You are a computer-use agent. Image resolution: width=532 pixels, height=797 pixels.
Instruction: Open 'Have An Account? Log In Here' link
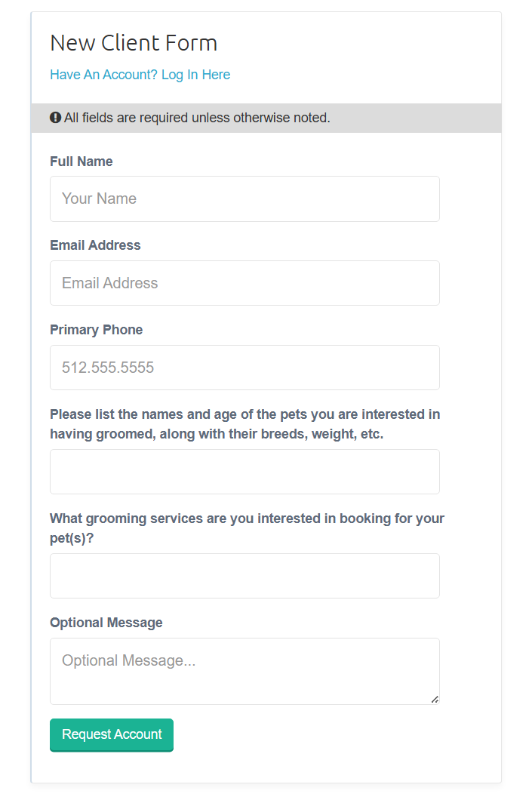pos(140,75)
